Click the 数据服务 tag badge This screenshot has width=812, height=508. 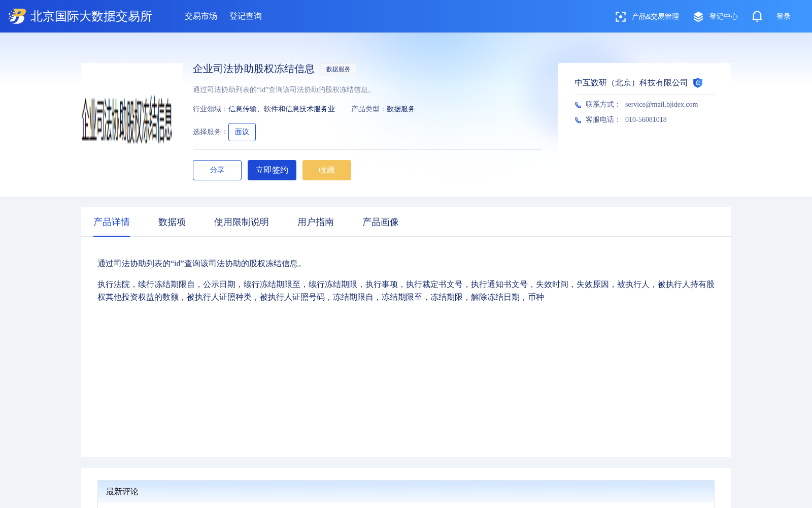(339, 69)
